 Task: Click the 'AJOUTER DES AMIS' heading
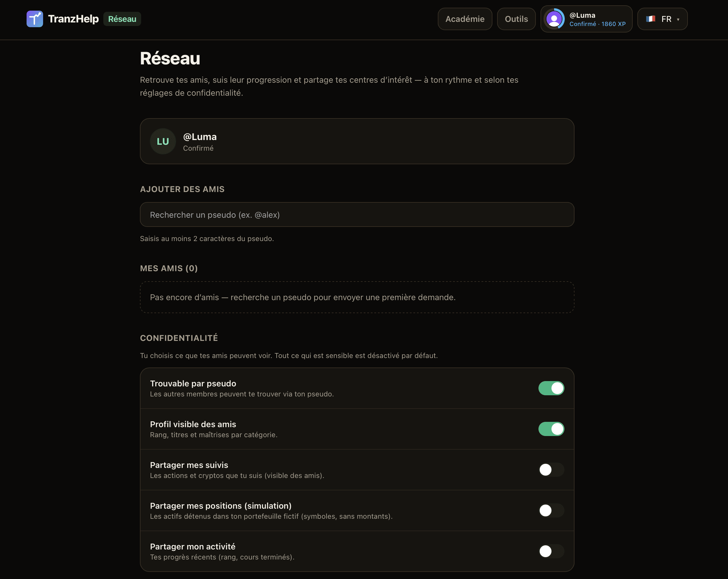182,189
